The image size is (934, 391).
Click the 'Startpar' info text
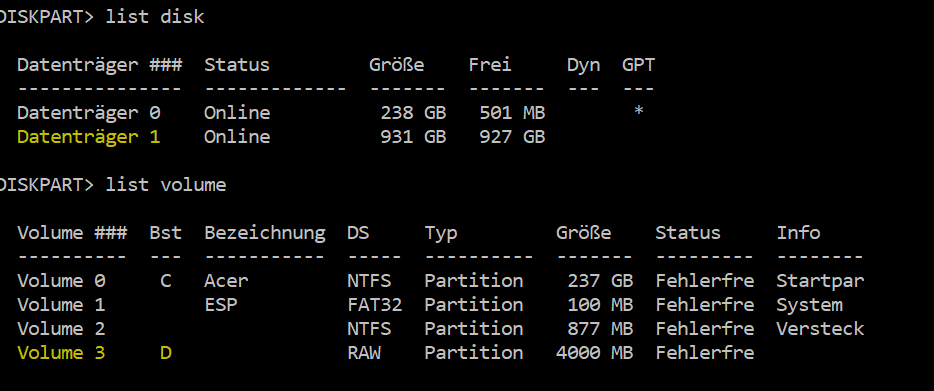point(820,281)
